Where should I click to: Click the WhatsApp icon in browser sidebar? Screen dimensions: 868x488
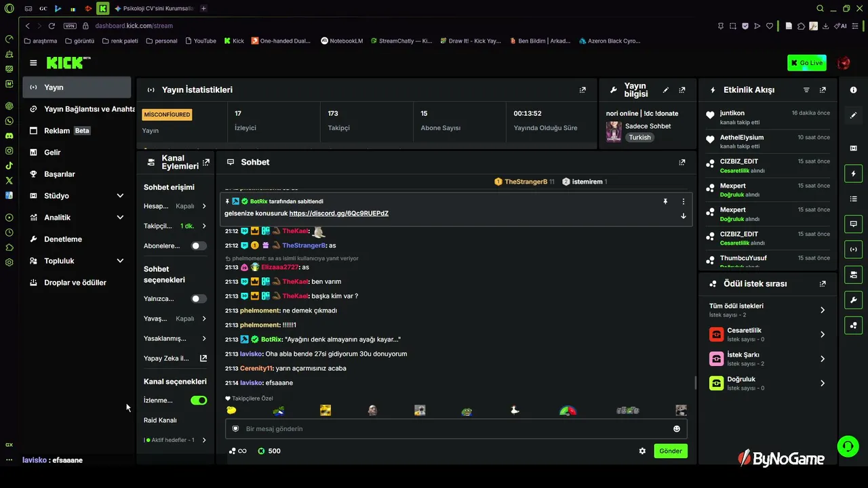[x=9, y=121]
